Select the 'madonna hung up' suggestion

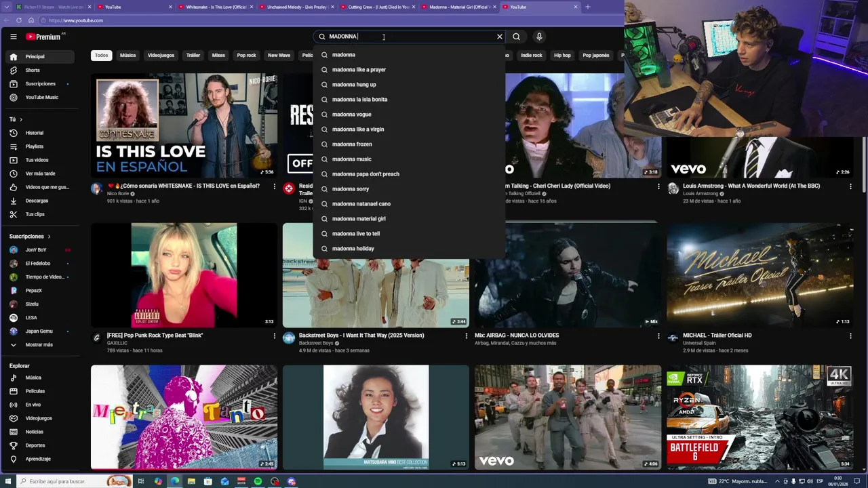[x=409, y=85]
